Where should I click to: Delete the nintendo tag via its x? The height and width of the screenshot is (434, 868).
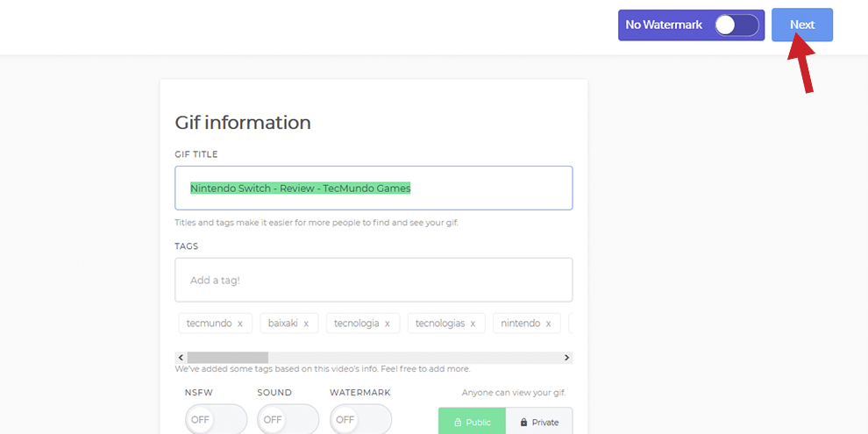pyautogui.click(x=548, y=324)
